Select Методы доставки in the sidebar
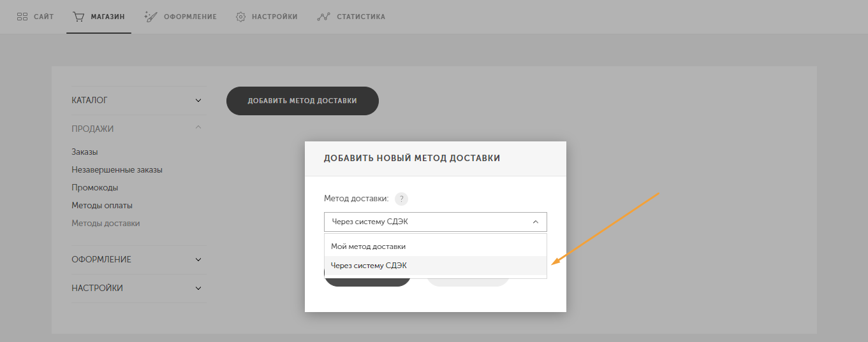 [x=106, y=224]
